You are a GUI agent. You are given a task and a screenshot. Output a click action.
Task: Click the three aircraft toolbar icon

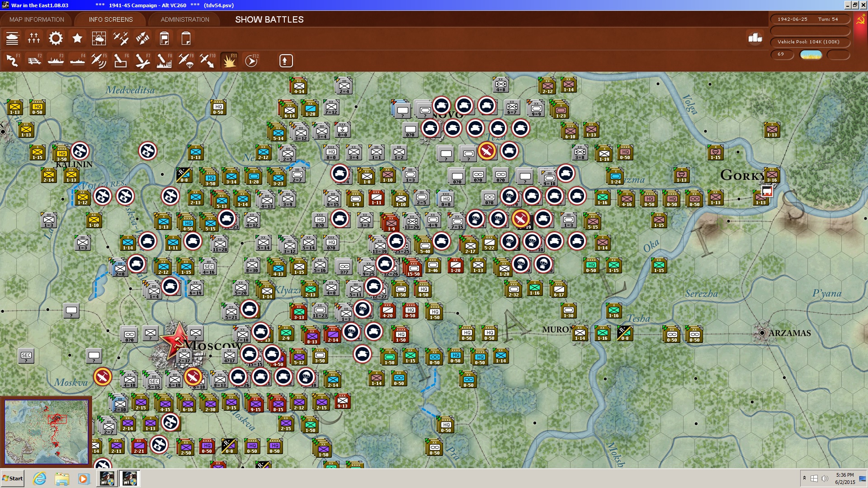(x=121, y=38)
